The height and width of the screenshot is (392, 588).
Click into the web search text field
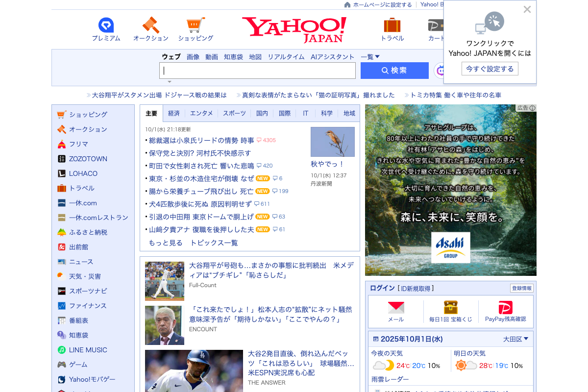pos(257,71)
